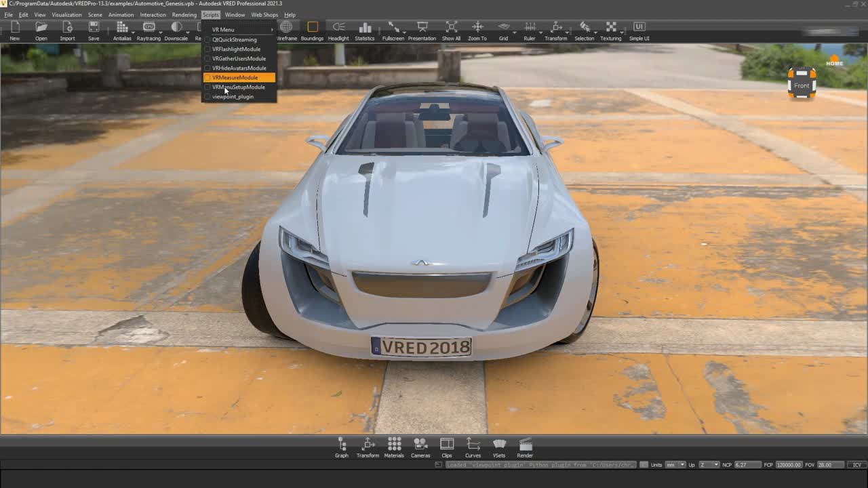Screen dimensions: 868x488
Task: Open the Materials editor
Action: coord(394,448)
